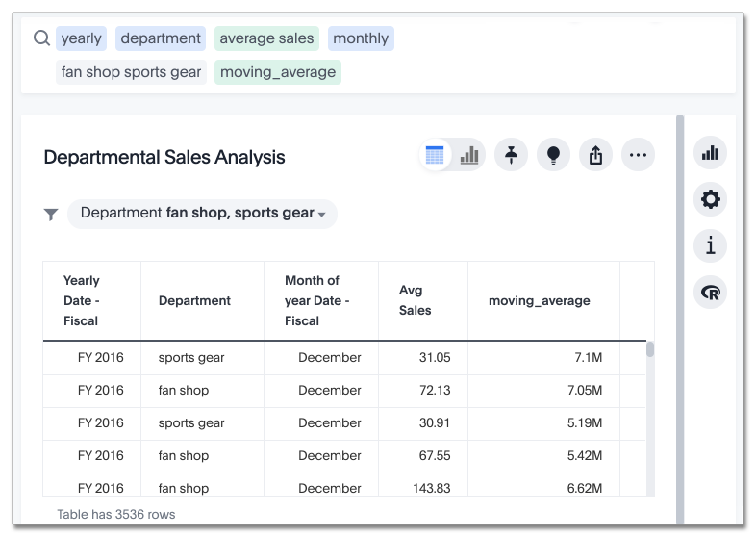
Task: Click the share answer icon
Action: click(x=595, y=155)
